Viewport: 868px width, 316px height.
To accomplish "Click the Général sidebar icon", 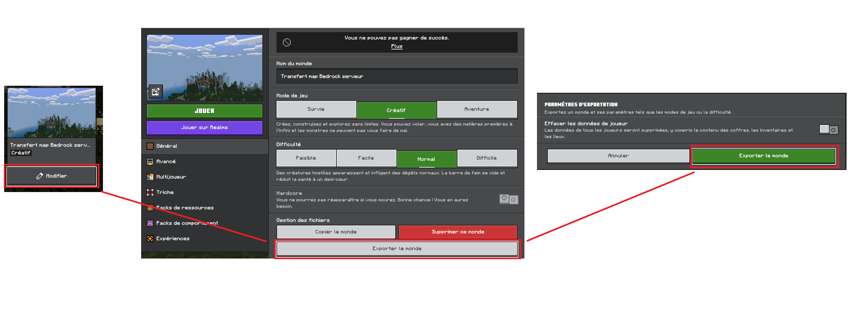I will coord(150,146).
